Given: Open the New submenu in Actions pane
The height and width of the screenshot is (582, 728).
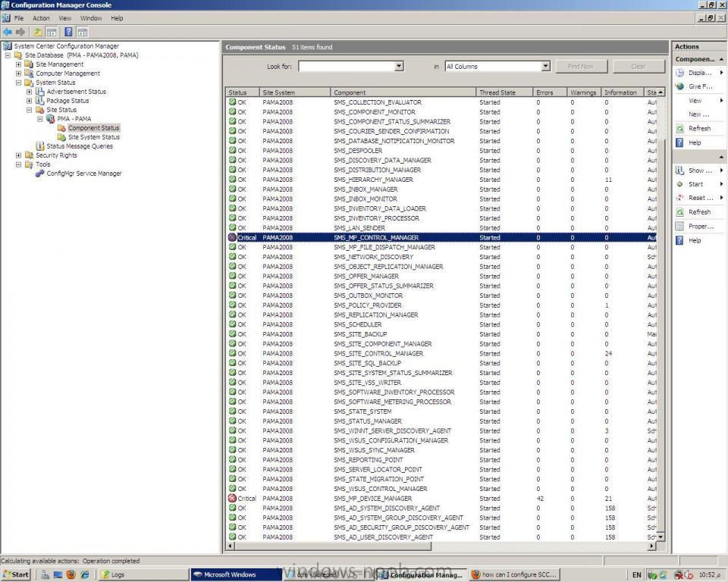Looking at the screenshot, I should pyautogui.click(x=698, y=114).
